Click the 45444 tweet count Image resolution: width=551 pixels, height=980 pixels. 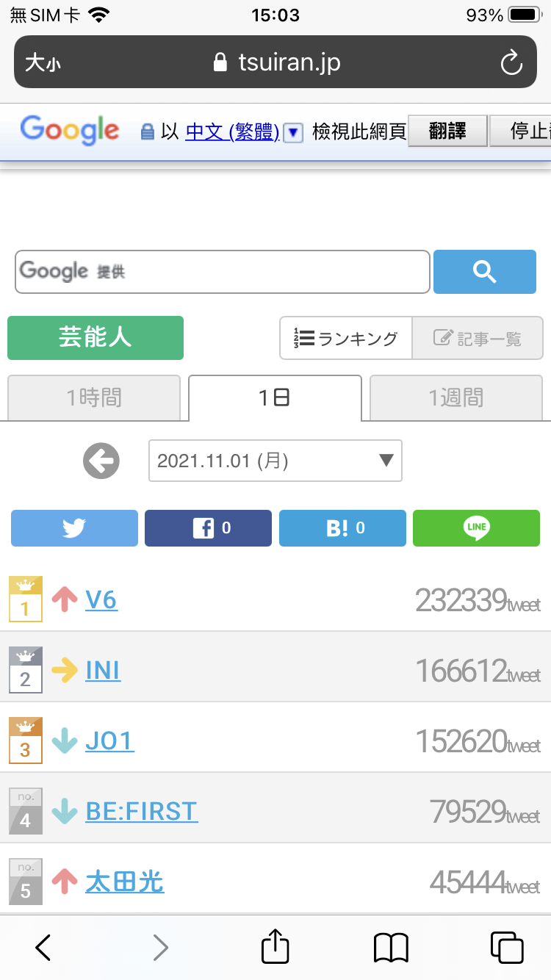[x=486, y=883]
